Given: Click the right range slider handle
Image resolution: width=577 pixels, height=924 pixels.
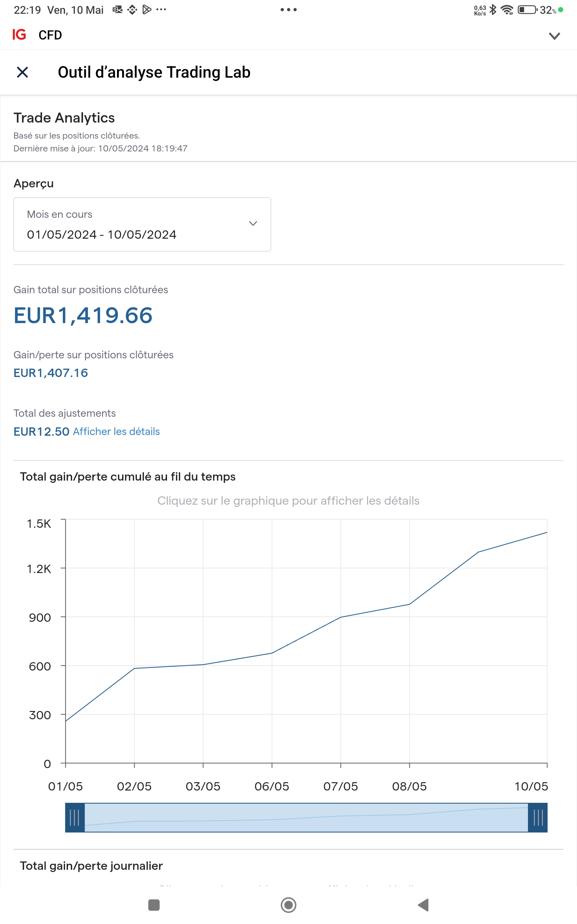Looking at the screenshot, I should click(538, 817).
